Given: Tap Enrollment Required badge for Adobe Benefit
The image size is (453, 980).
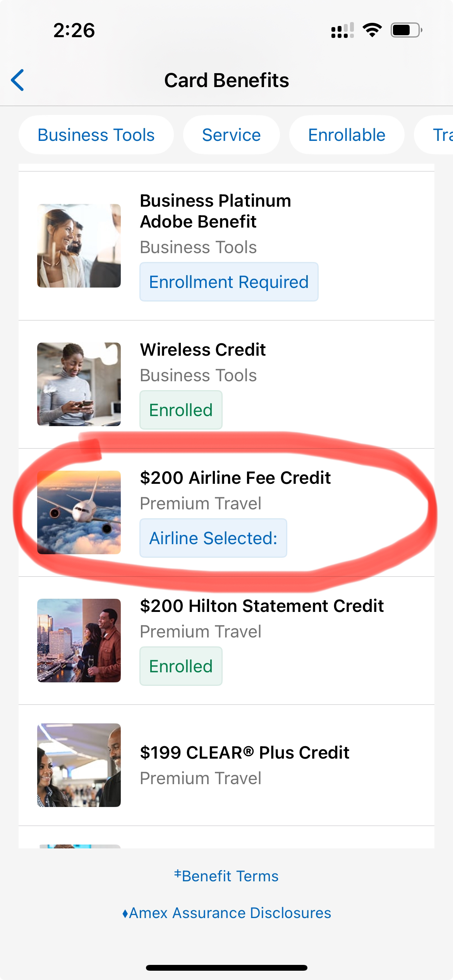Looking at the screenshot, I should [229, 282].
